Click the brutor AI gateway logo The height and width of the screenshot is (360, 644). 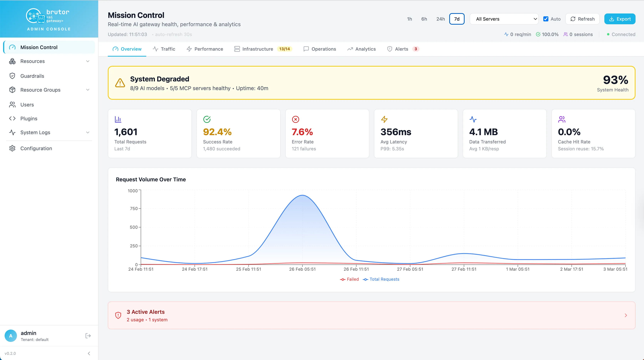click(48, 16)
